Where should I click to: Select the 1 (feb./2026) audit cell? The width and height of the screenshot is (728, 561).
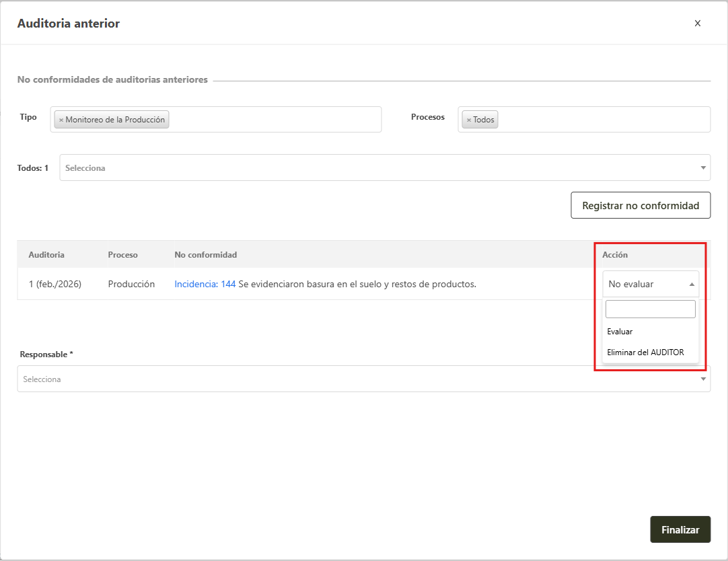pos(54,284)
